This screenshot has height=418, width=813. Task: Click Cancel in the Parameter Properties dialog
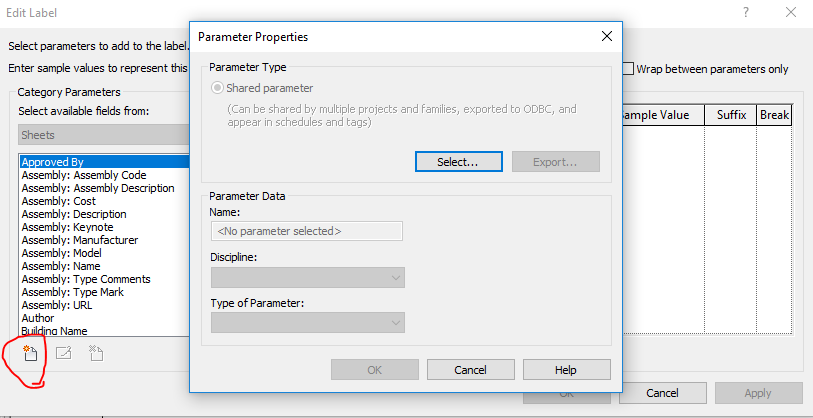[470, 370]
